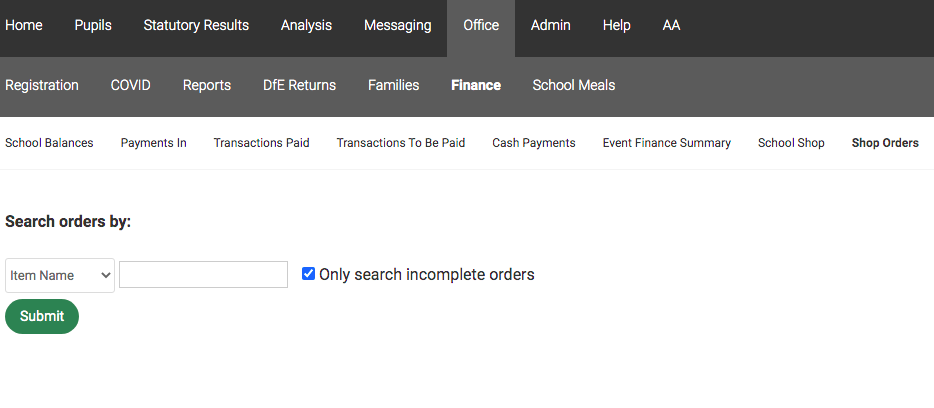Open the School Meals tab

tap(574, 85)
